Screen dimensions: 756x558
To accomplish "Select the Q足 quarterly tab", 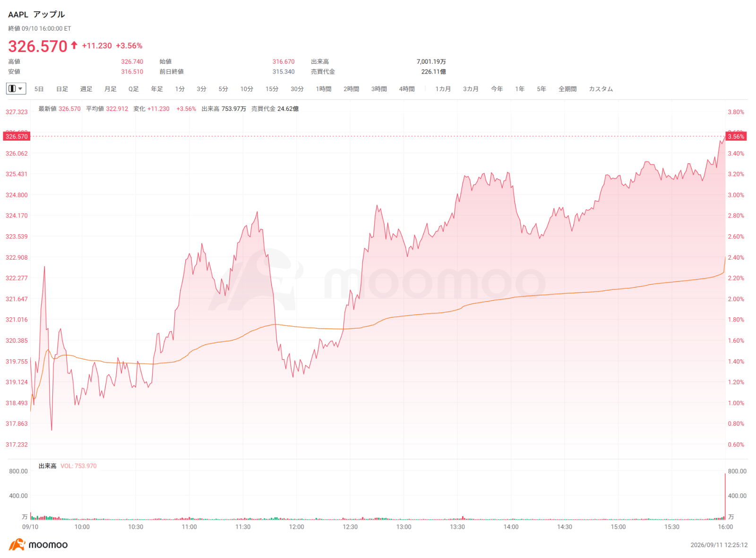I will click(134, 89).
